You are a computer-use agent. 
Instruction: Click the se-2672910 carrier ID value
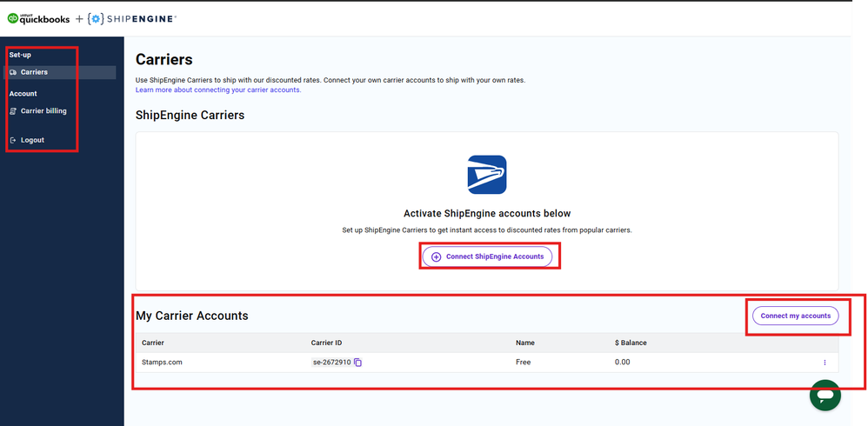[x=331, y=363]
